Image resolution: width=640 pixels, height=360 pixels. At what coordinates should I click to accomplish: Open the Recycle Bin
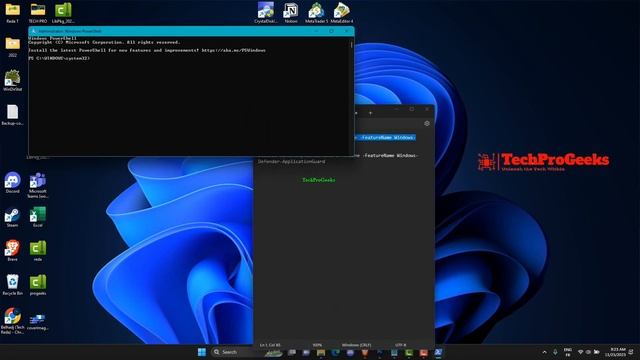pos(12,284)
